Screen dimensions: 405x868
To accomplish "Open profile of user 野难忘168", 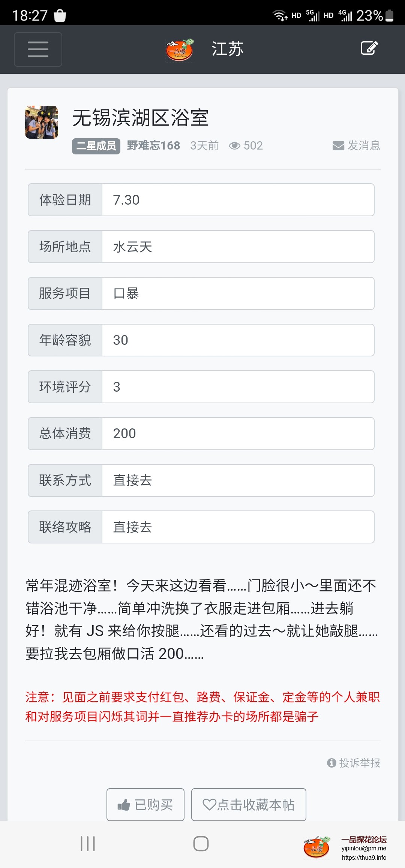I will point(153,145).
